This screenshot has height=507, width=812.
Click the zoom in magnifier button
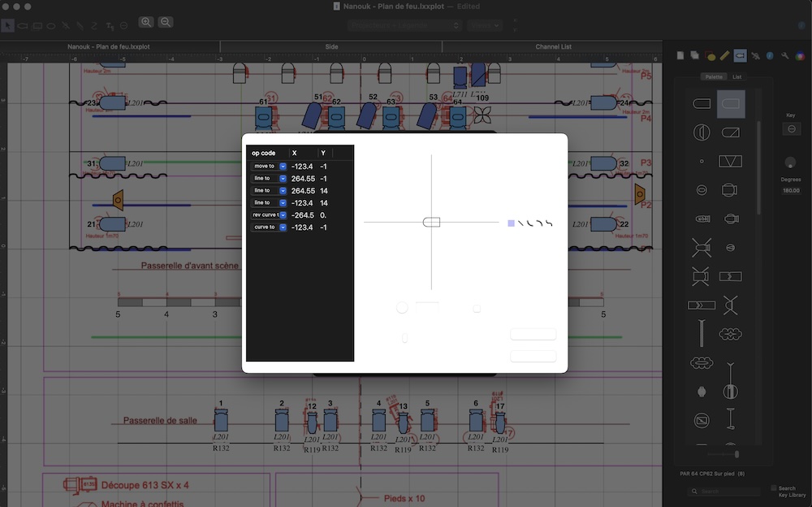click(x=146, y=22)
